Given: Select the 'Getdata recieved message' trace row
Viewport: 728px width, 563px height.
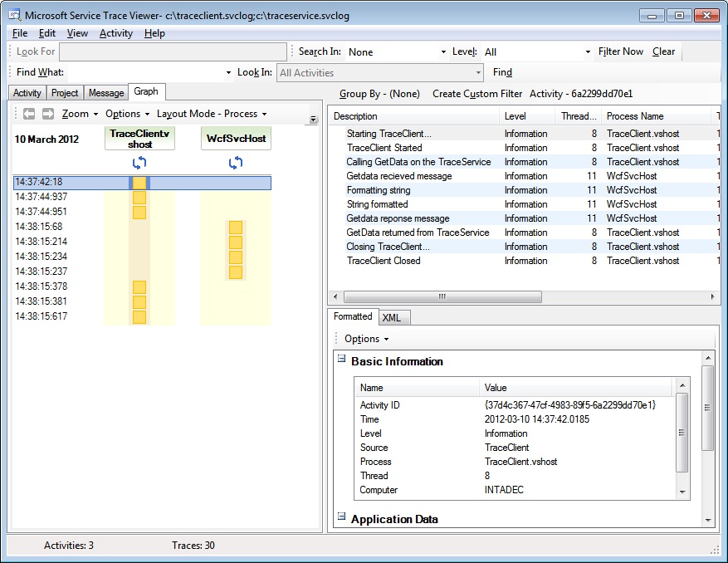Looking at the screenshot, I should [x=525, y=176].
